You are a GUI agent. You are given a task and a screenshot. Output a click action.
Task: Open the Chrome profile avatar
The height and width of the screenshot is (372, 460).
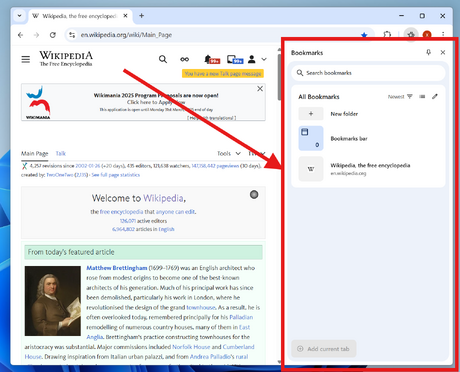click(427, 34)
